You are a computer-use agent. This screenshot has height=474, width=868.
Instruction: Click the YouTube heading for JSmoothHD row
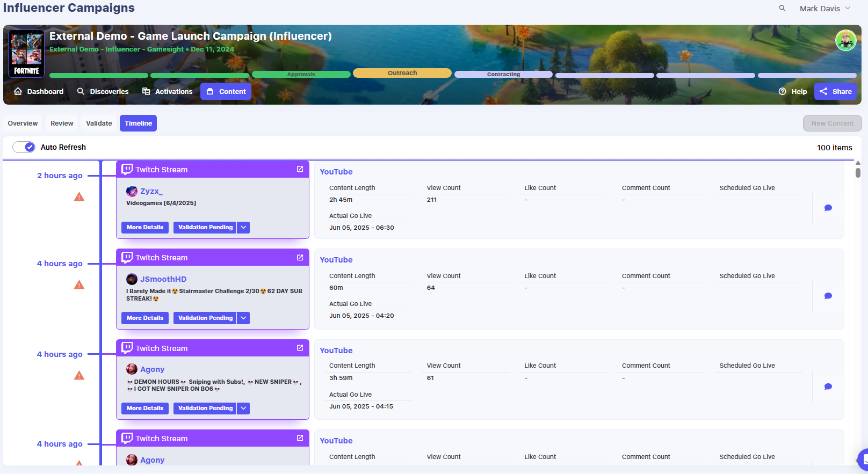[336, 260]
